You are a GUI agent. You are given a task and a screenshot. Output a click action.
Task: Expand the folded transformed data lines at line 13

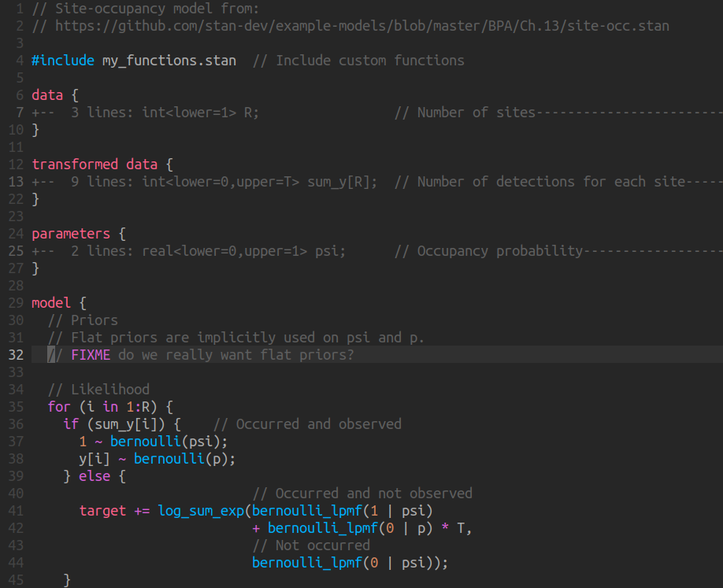[377, 182]
